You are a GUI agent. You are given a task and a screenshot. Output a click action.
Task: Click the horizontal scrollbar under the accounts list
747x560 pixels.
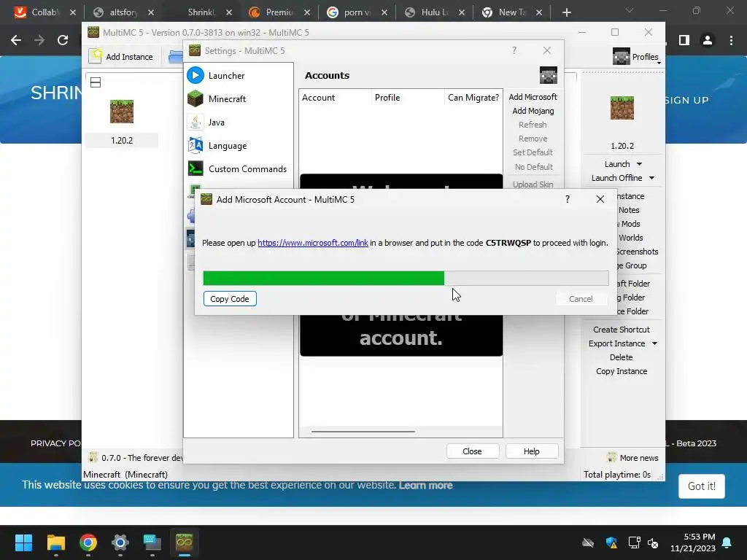363,432
